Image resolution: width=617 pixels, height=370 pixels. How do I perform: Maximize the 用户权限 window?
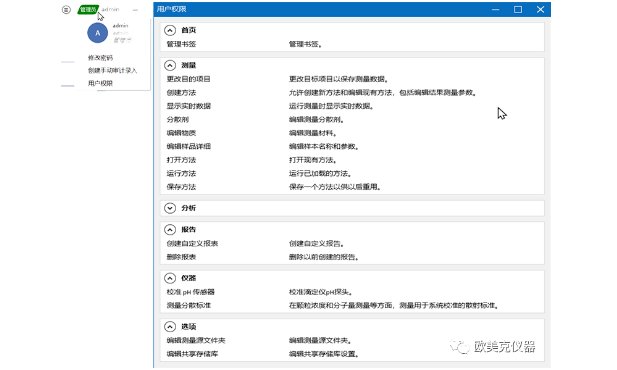click(x=518, y=9)
